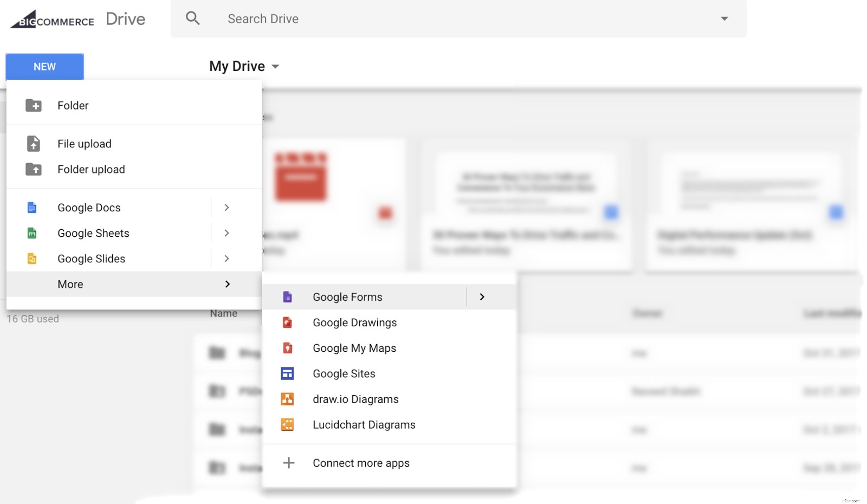Click the blue NEW button

click(x=44, y=66)
